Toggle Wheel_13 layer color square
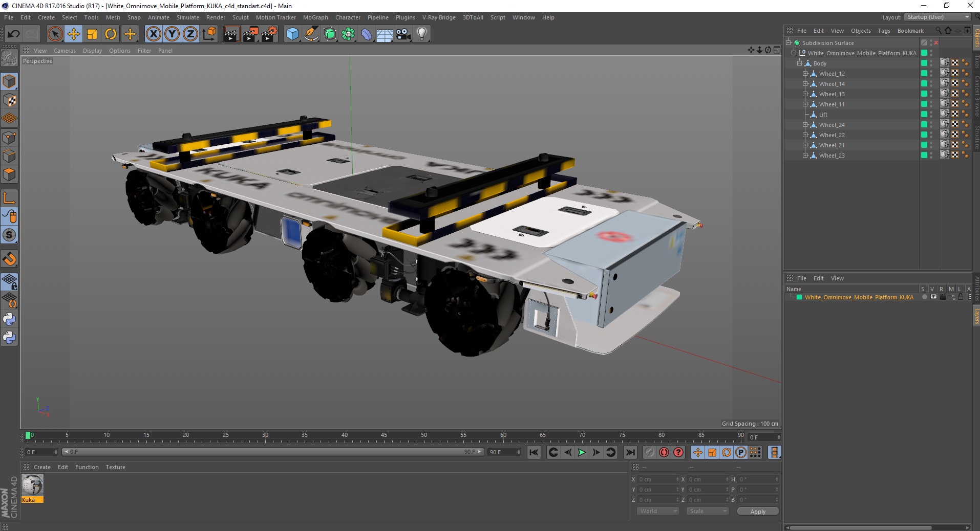The width and height of the screenshot is (980, 531). (x=924, y=94)
